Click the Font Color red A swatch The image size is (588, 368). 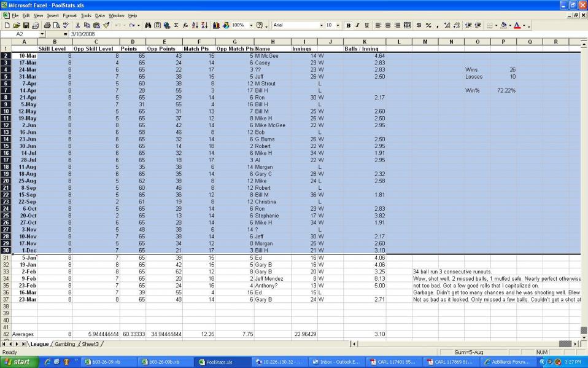point(517,25)
